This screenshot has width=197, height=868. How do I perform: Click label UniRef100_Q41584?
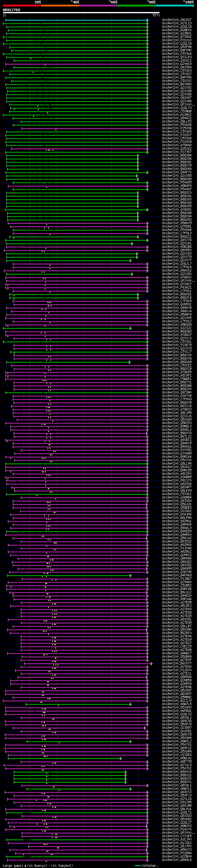coord(177,67)
